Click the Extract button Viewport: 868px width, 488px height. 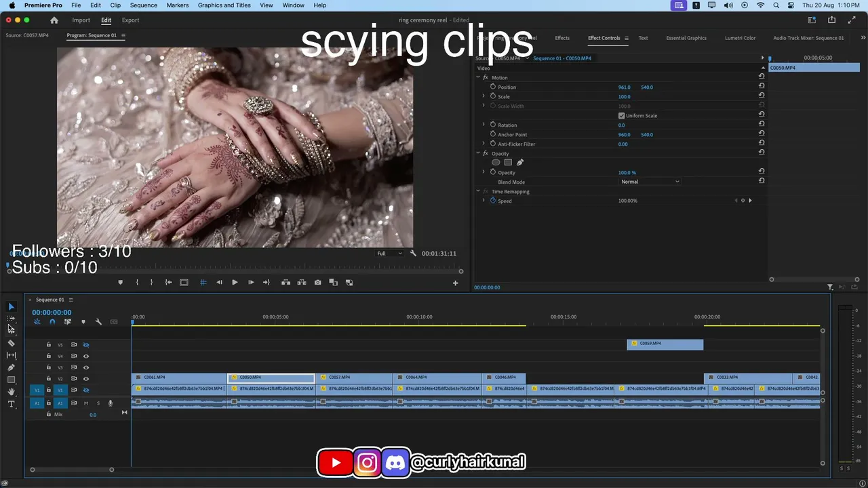[x=301, y=283]
